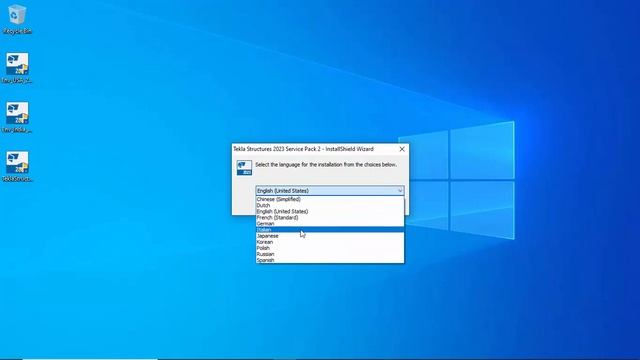Select Spanish from the language list

coord(330,260)
